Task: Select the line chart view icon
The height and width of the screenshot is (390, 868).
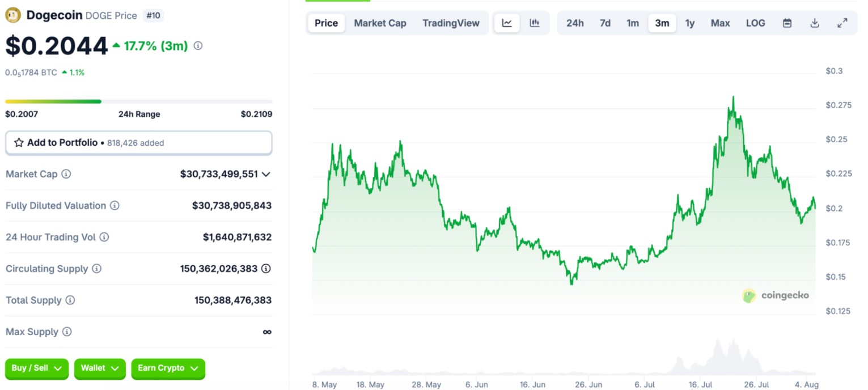Action: 506,23
